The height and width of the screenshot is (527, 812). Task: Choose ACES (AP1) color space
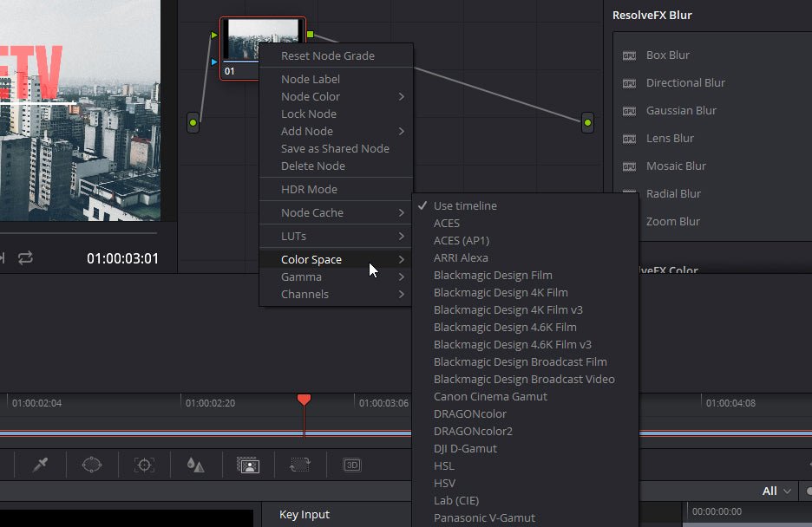tap(525, 240)
